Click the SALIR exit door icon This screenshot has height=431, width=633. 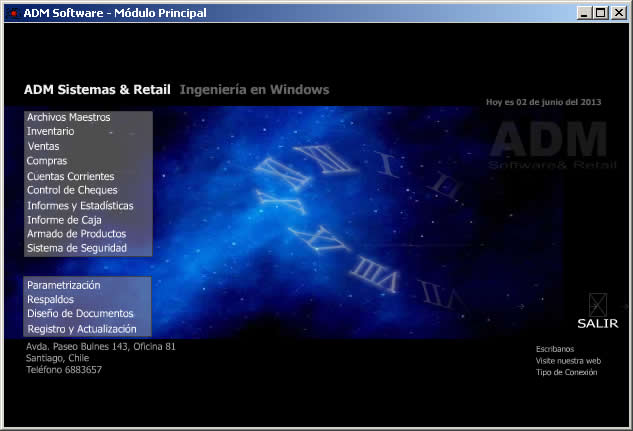click(x=598, y=305)
